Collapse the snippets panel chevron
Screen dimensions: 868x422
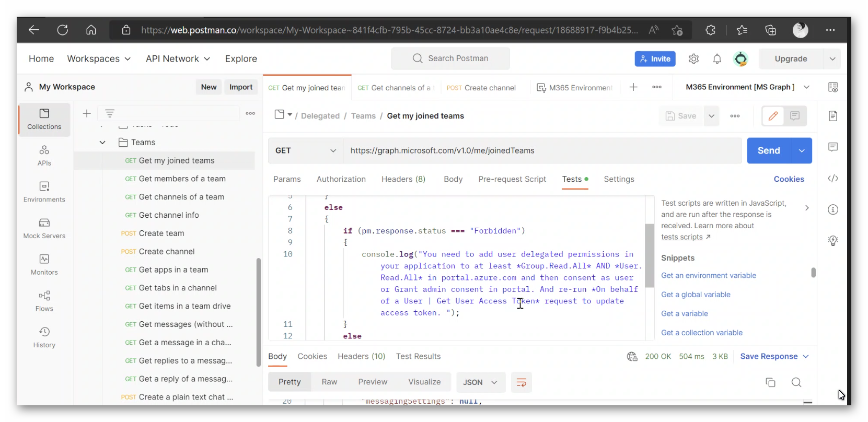807,208
